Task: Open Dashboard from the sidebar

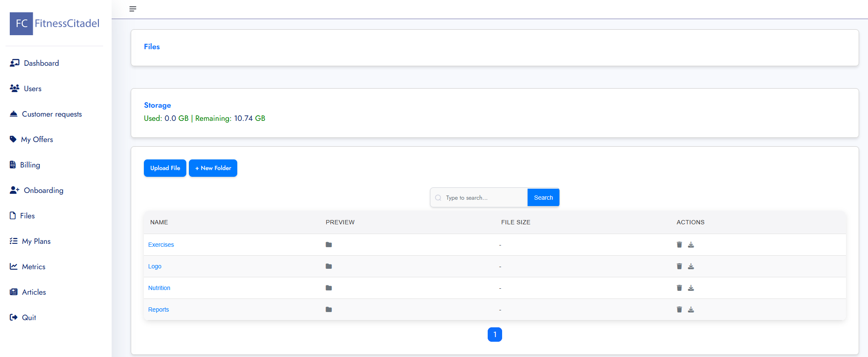Action: (41, 63)
